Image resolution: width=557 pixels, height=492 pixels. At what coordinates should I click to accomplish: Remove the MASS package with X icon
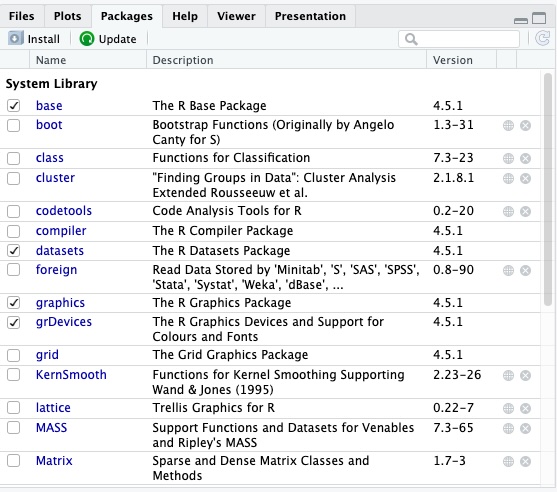[x=525, y=428]
